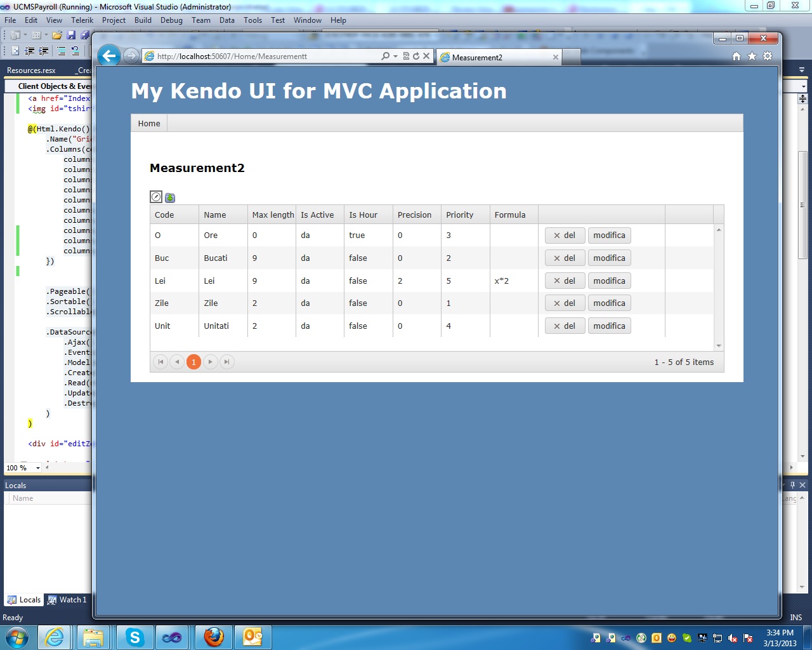812x650 pixels.
Task: Open Visual Studio File menu
Action: (x=10, y=20)
